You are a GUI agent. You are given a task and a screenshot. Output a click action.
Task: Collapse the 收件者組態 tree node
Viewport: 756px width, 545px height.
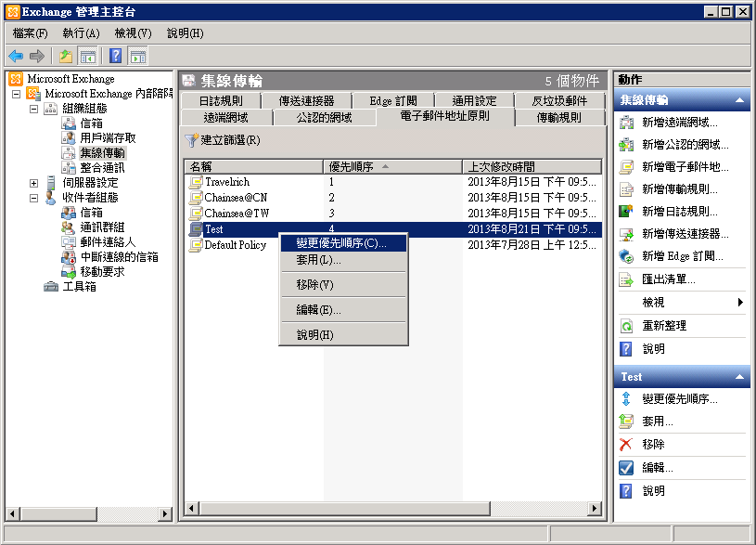[x=33, y=198]
